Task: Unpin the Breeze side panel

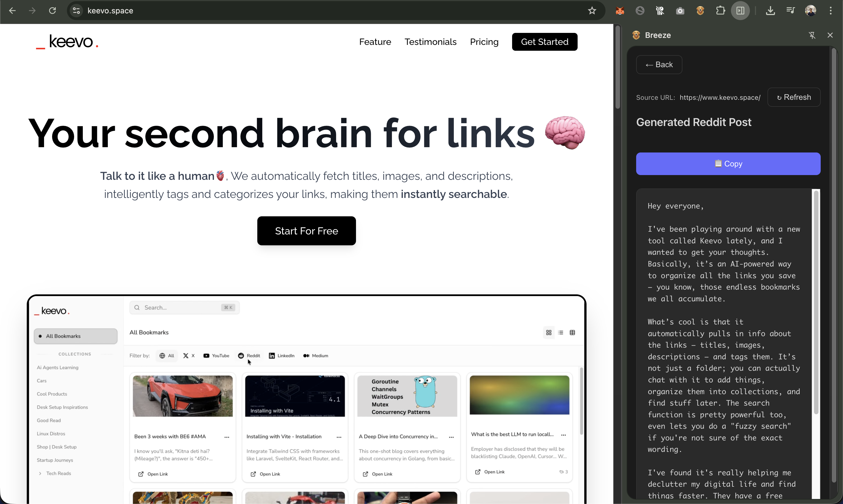Action: (x=812, y=35)
